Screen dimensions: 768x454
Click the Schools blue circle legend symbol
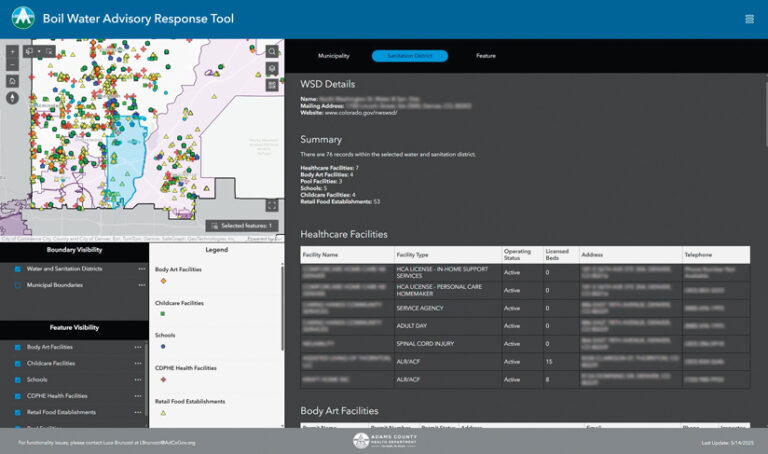pos(163,346)
